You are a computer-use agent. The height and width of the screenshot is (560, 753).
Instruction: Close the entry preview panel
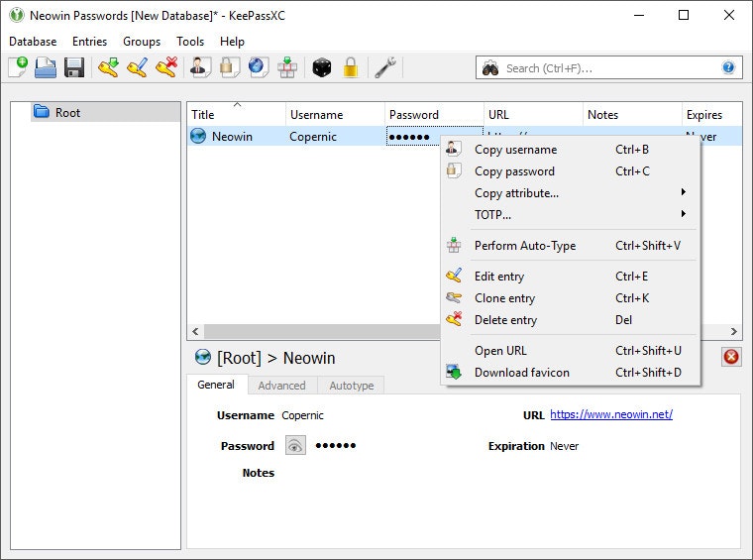[x=731, y=357]
